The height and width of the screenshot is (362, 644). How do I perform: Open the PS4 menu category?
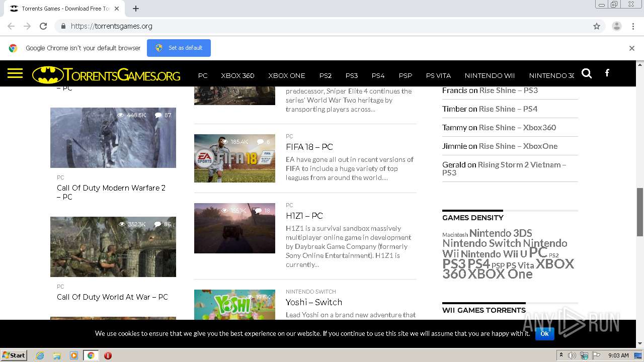[x=378, y=75]
